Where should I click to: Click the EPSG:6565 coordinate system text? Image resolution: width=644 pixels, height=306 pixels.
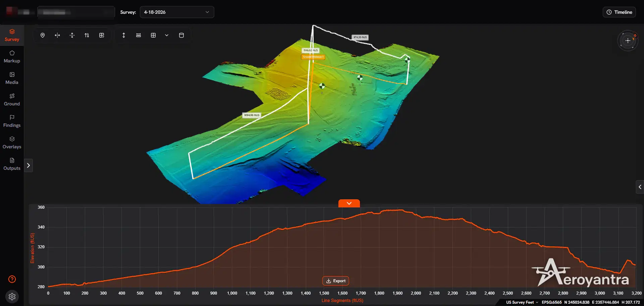tap(551, 302)
